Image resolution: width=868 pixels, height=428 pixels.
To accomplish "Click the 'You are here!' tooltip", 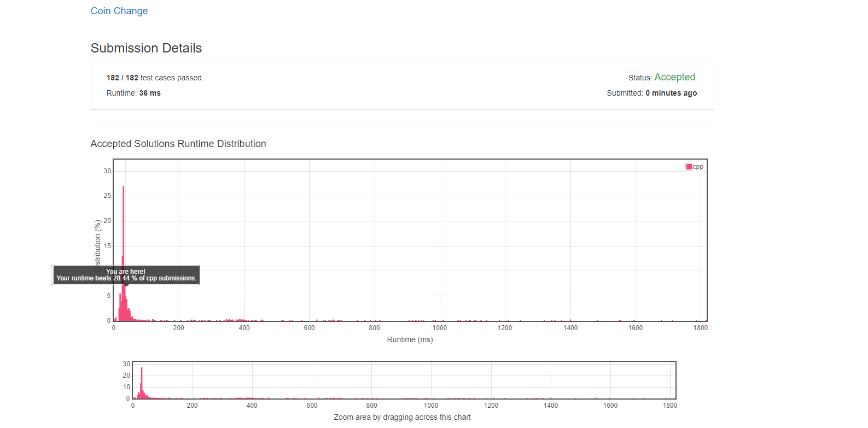I will 126,275.
